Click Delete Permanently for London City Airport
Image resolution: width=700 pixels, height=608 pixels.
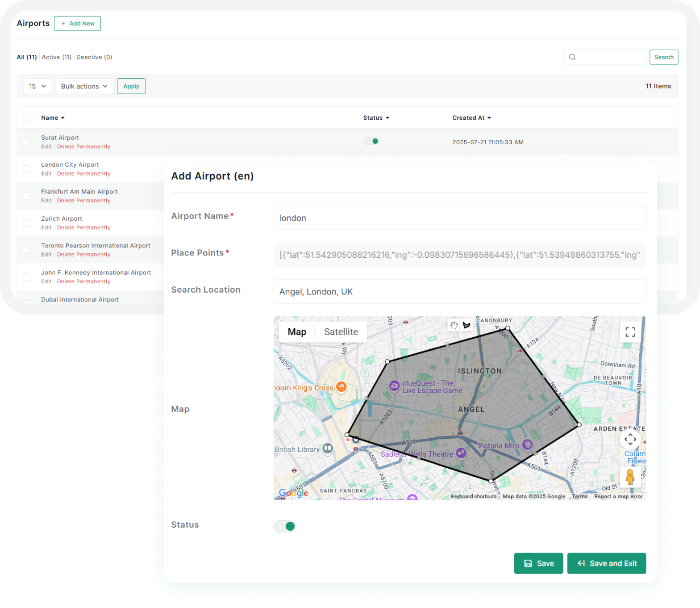pos(83,174)
